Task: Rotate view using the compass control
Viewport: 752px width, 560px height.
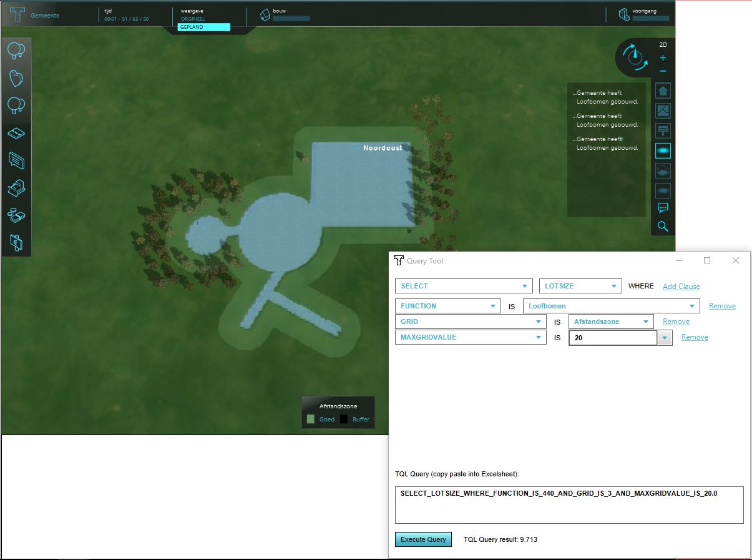Action: 635,57
